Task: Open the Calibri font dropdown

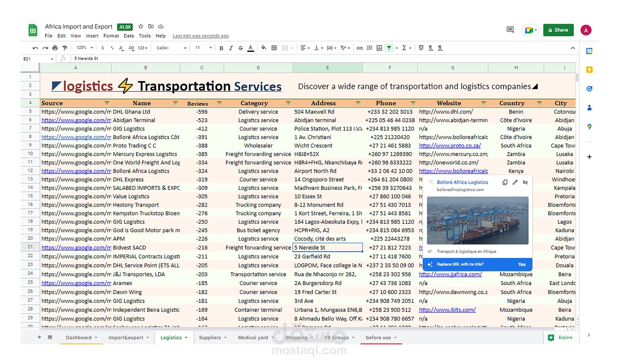Action: (x=171, y=48)
